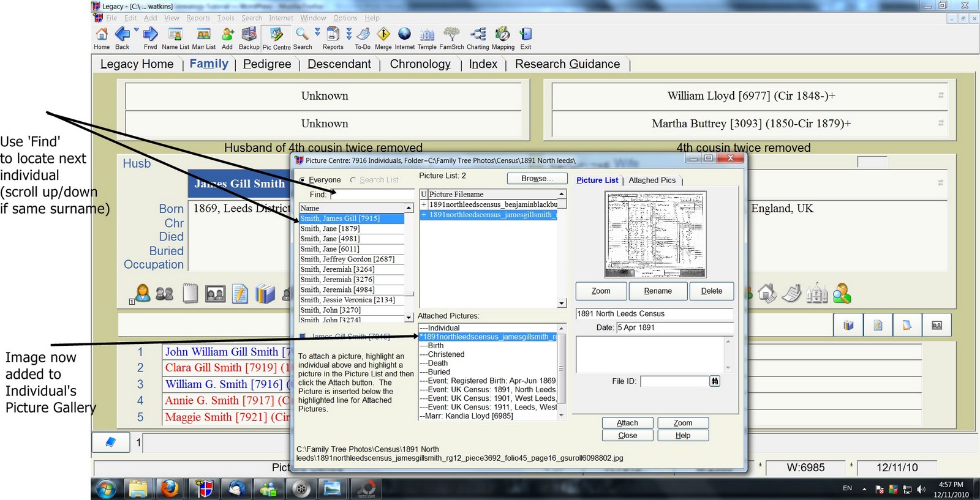Image resolution: width=980 pixels, height=500 pixels.
Task: Click the Date field showing 5 Apr 1891
Action: (674, 327)
